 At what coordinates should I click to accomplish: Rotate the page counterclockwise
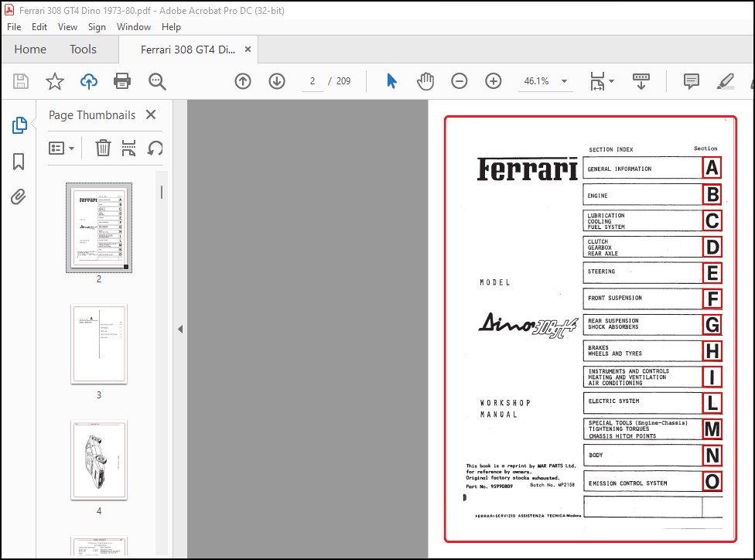click(155, 148)
